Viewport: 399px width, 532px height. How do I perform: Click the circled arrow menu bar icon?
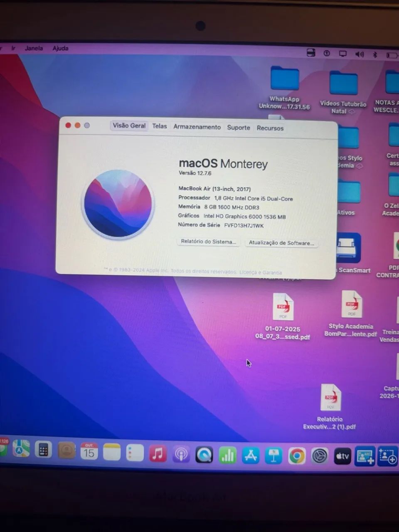327,53
